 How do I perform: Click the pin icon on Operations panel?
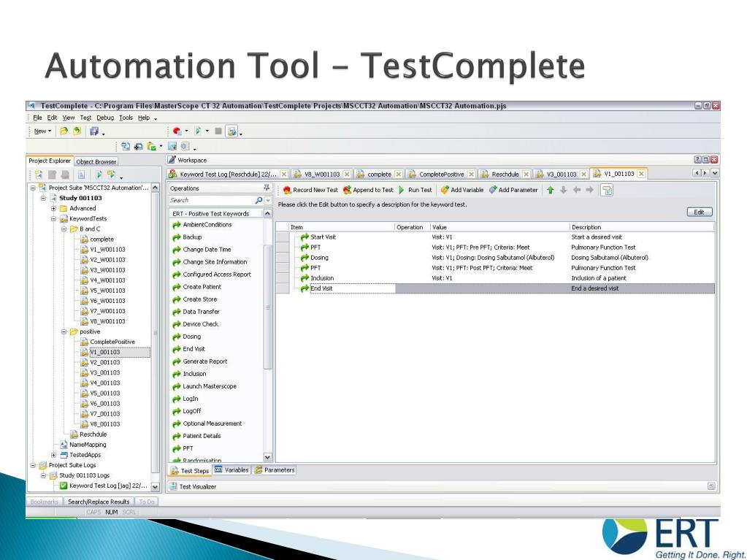click(267, 188)
